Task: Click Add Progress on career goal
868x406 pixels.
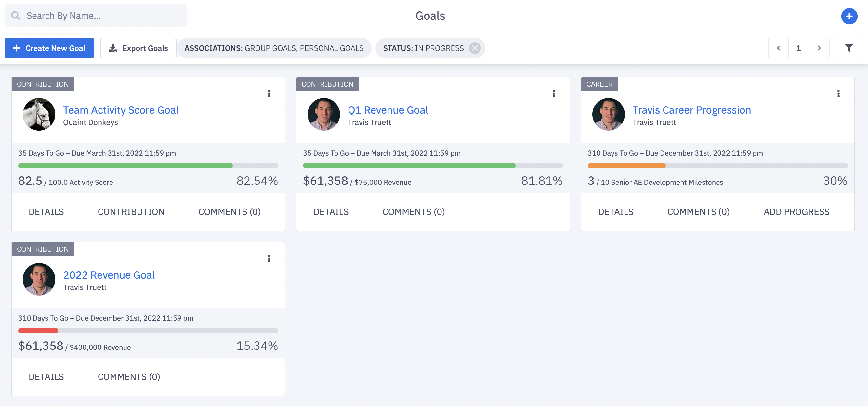Action: tap(796, 212)
